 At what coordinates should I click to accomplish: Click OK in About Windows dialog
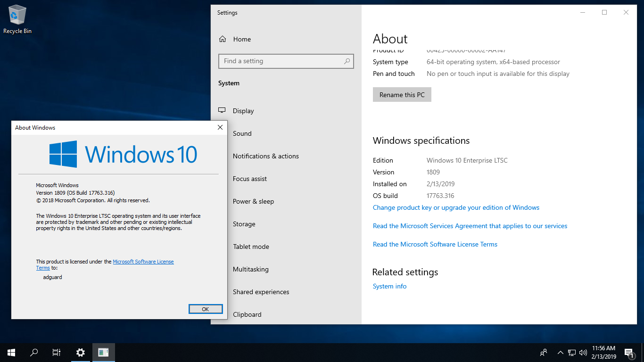click(206, 309)
